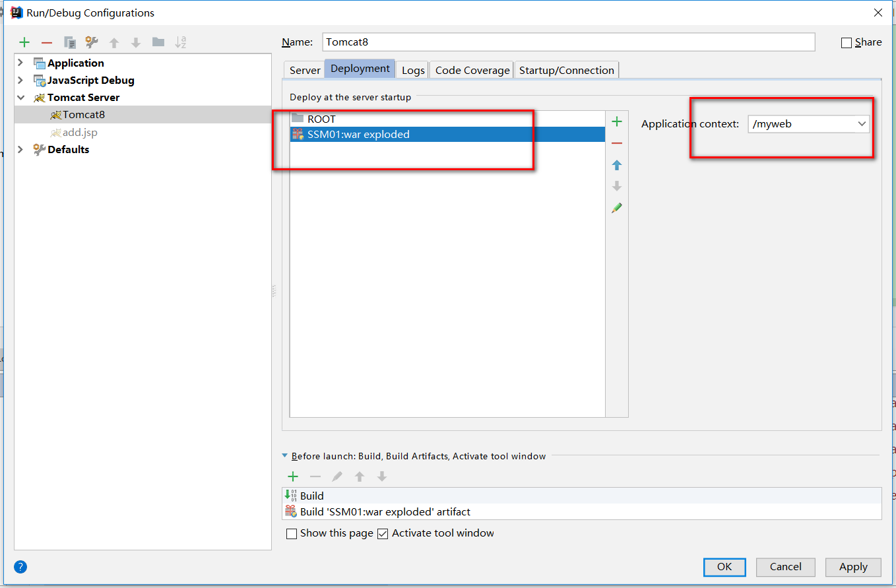Toggle the Share checkbox
This screenshot has height=588, width=896.
click(847, 43)
